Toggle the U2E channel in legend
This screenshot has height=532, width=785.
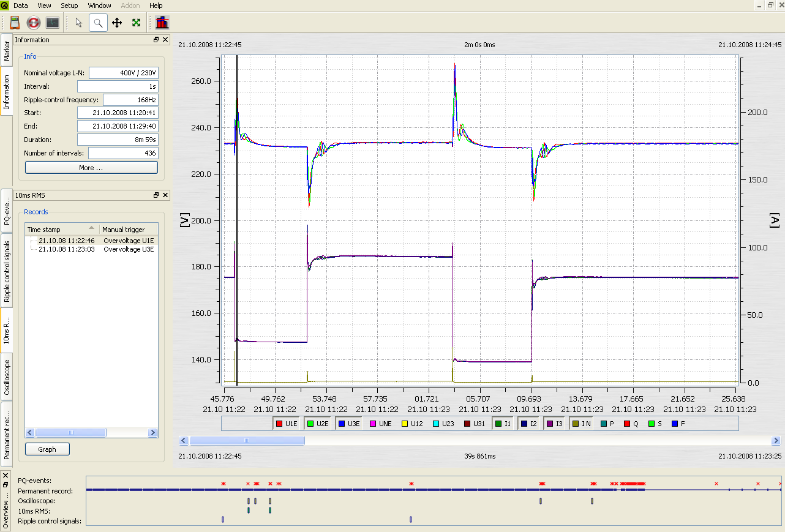point(318,424)
